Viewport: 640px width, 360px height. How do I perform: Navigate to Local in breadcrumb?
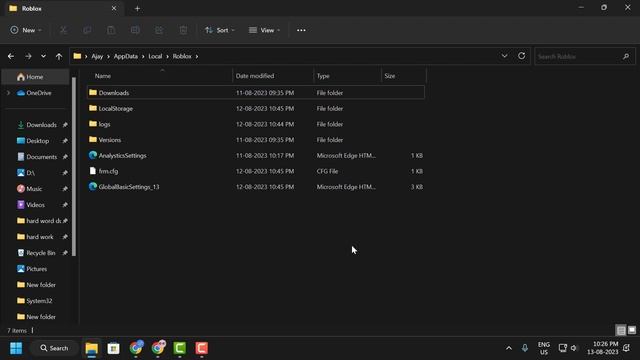click(x=155, y=56)
